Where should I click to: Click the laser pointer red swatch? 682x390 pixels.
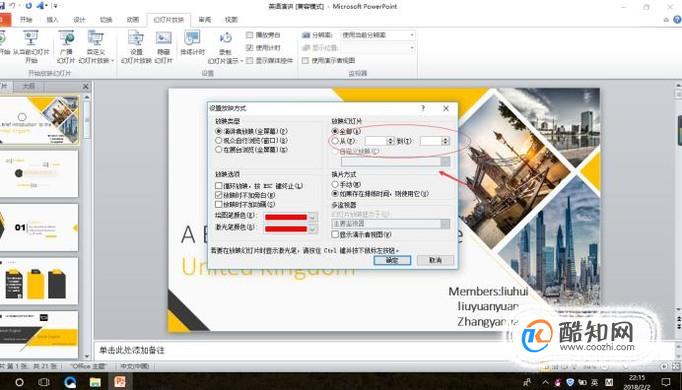click(286, 229)
